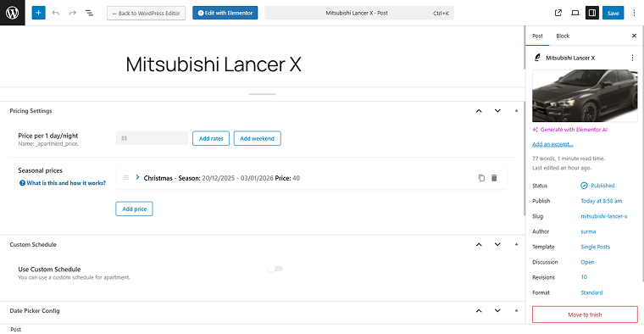Open What is this and how it works
This screenshot has height=334, width=644.
[x=63, y=183]
